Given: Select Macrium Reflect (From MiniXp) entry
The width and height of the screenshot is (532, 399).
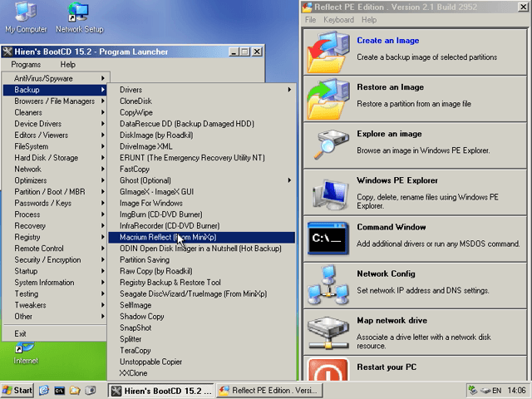Looking at the screenshot, I should coord(201,237).
